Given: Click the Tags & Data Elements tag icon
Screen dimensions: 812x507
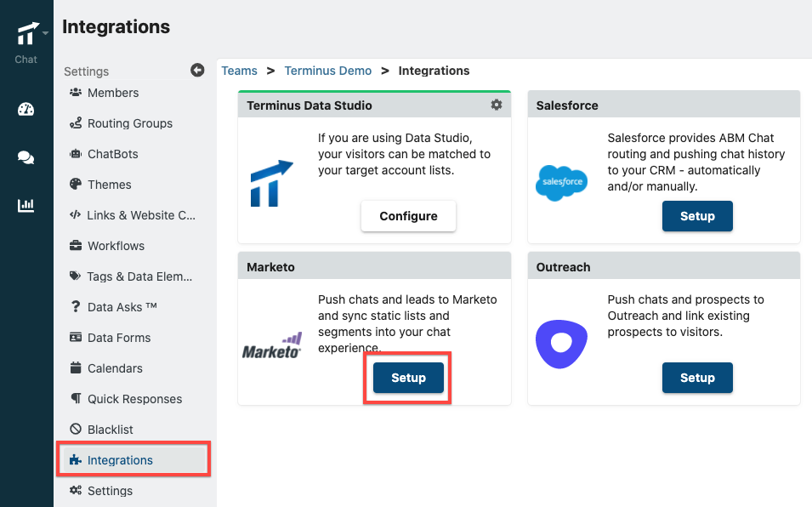Looking at the screenshot, I should 75,276.
